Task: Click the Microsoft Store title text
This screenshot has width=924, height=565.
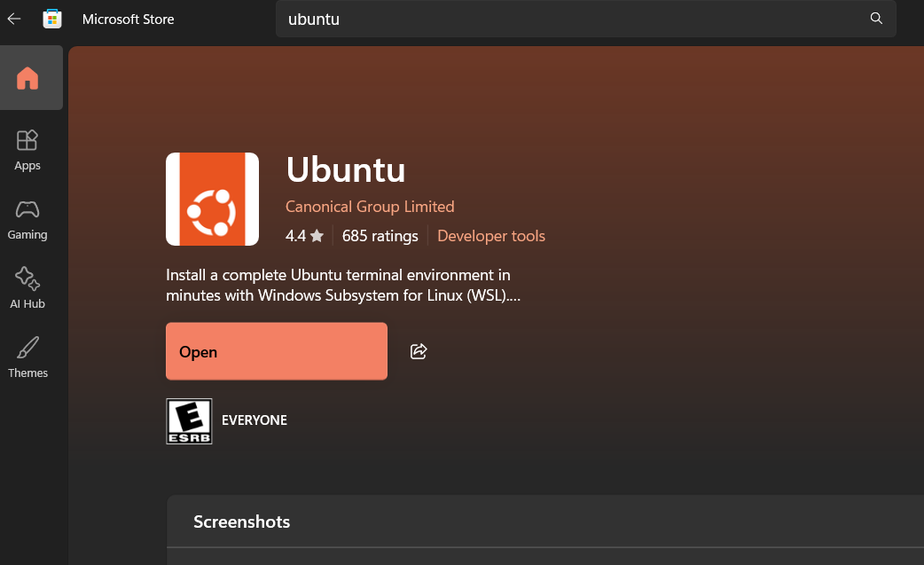Action: [x=129, y=18]
